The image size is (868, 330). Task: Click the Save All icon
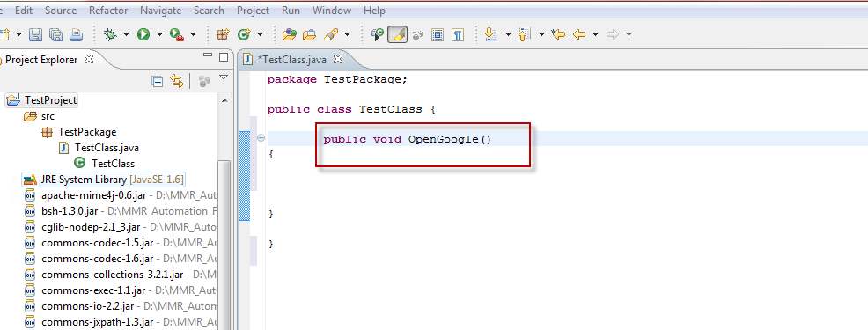(x=56, y=35)
